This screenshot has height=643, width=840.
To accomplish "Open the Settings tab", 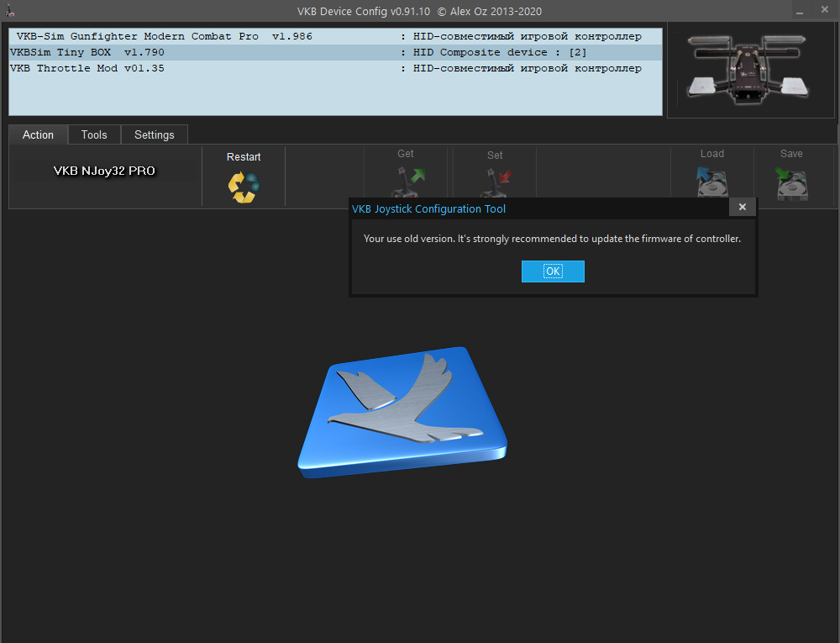I will tap(155, 134).
